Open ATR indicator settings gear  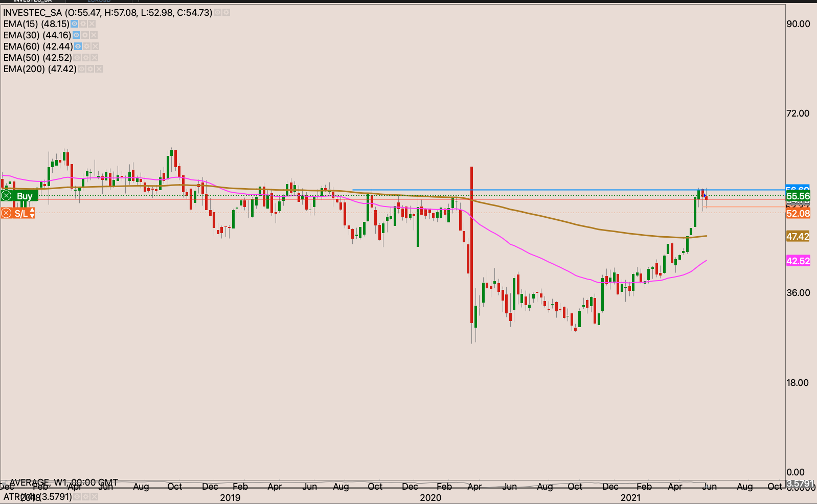[85, 497]
